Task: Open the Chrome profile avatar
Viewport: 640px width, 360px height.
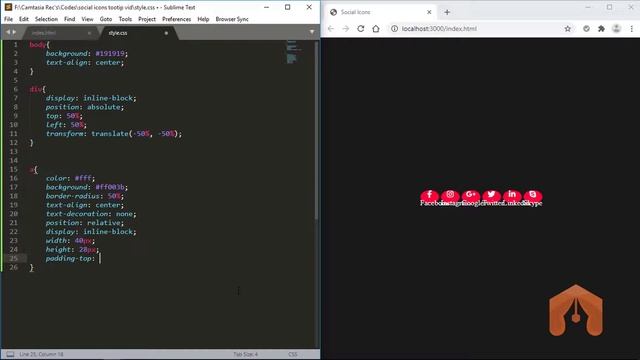Action: (616, 29)
